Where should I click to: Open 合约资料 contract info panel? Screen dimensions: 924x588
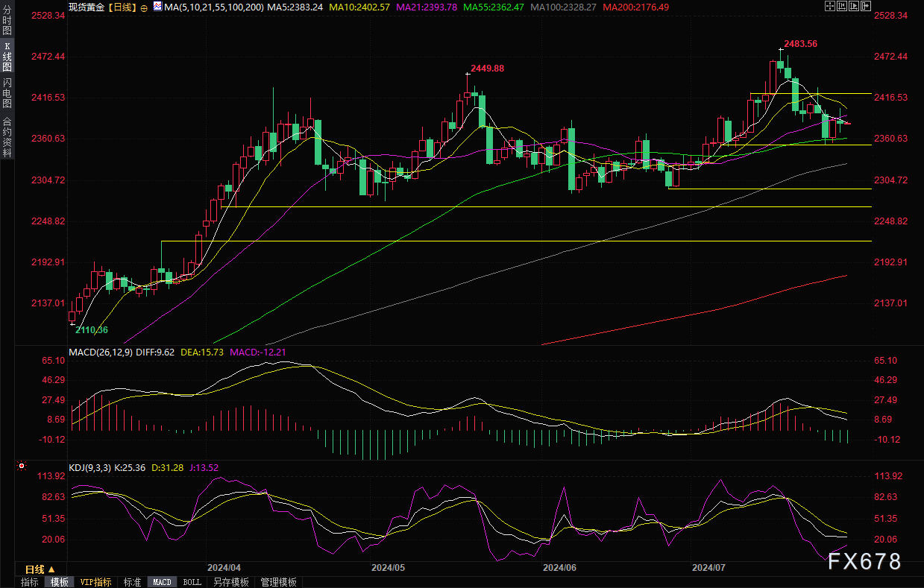(x=7, y=136)
